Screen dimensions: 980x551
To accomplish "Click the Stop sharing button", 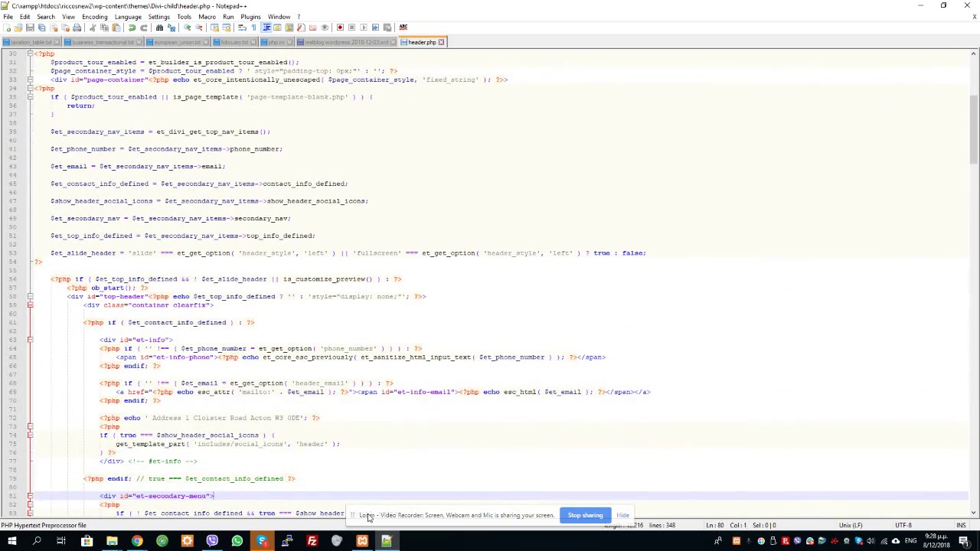I will point(585,515).
